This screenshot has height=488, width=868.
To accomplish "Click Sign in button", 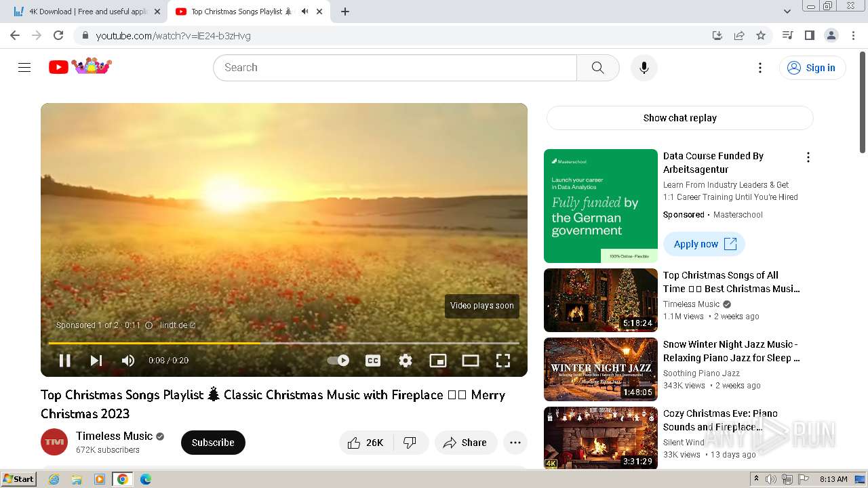I will (x=812, y=67).
